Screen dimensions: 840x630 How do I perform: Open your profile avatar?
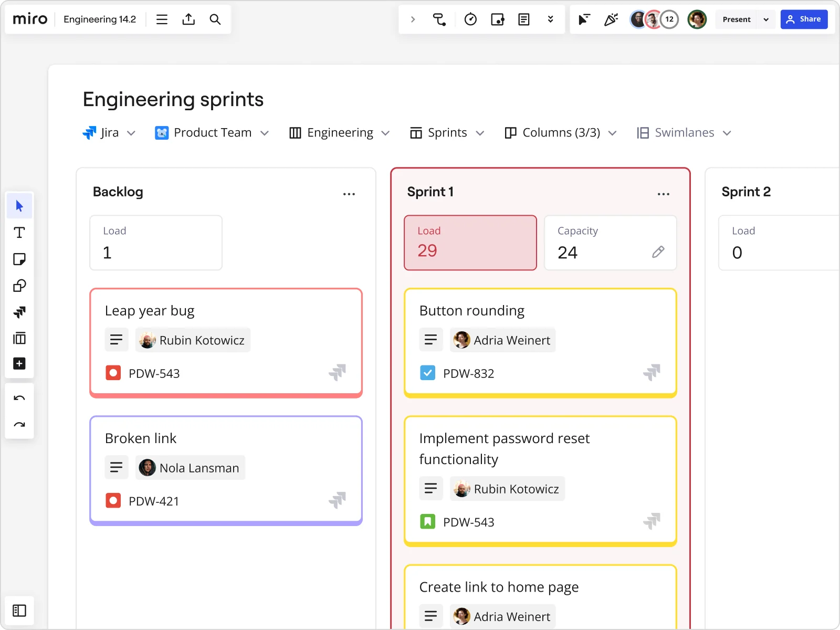coord(697,19)
